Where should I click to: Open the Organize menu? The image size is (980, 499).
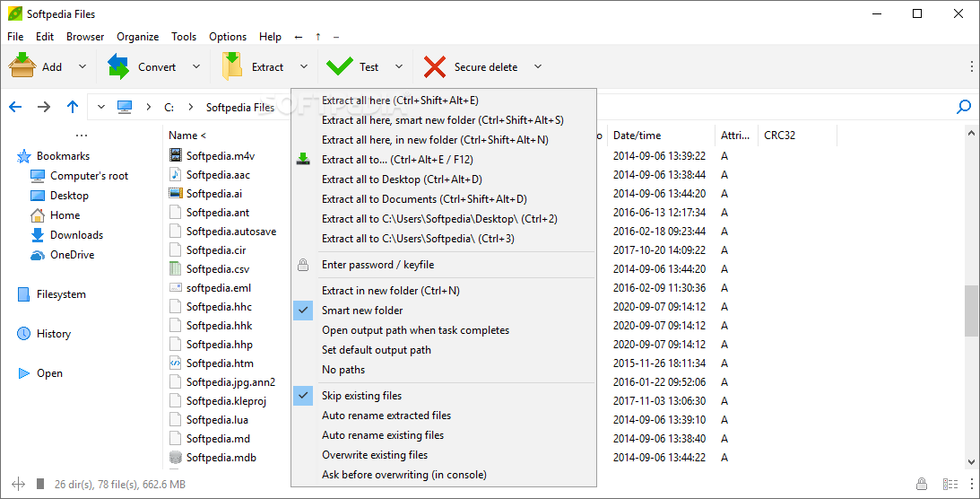coord(137,36)
